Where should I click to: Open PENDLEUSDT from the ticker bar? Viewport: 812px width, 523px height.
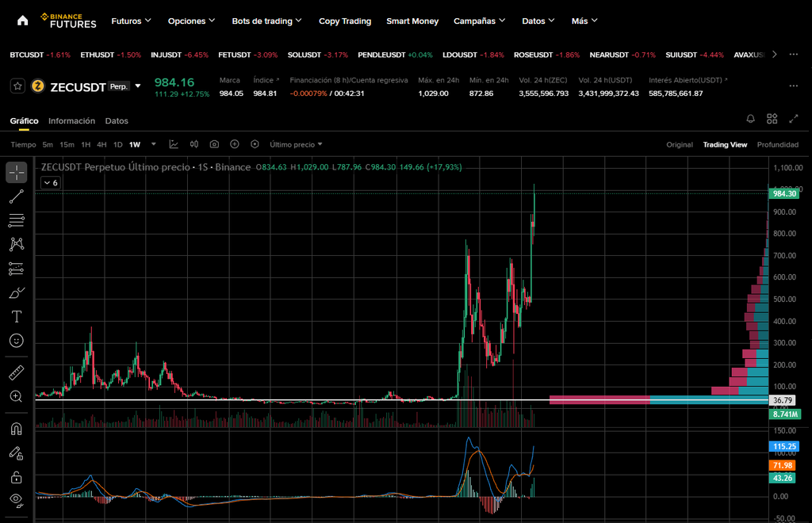coord(395,55)
